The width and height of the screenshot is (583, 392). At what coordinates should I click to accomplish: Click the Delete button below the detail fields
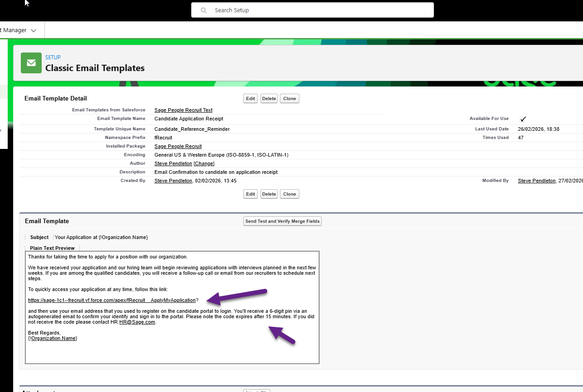pos(269,194)
